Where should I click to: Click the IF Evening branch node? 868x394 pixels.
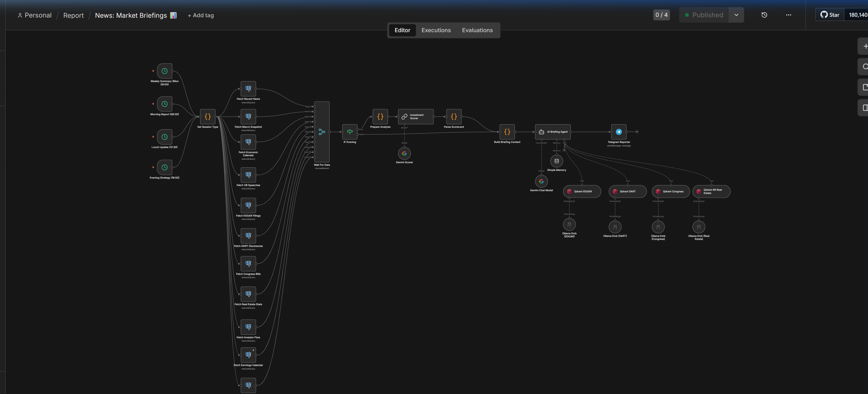tap(350, 132)
